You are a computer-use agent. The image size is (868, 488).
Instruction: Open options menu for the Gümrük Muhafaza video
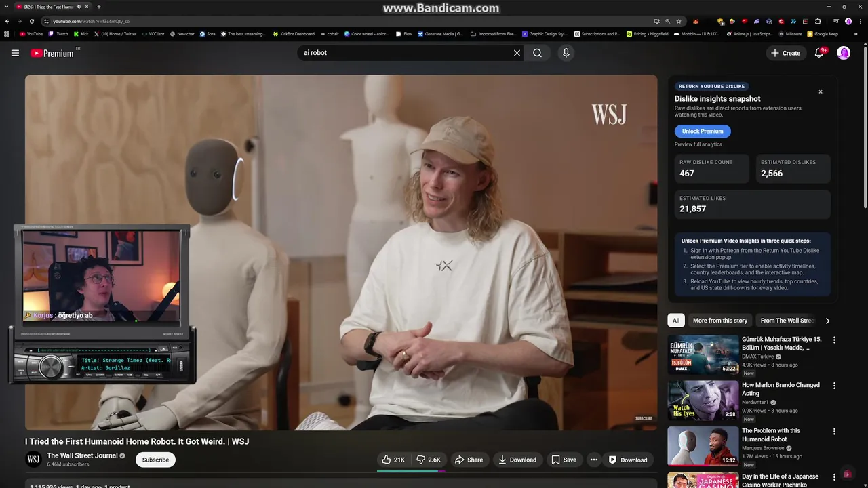[834, 340]
